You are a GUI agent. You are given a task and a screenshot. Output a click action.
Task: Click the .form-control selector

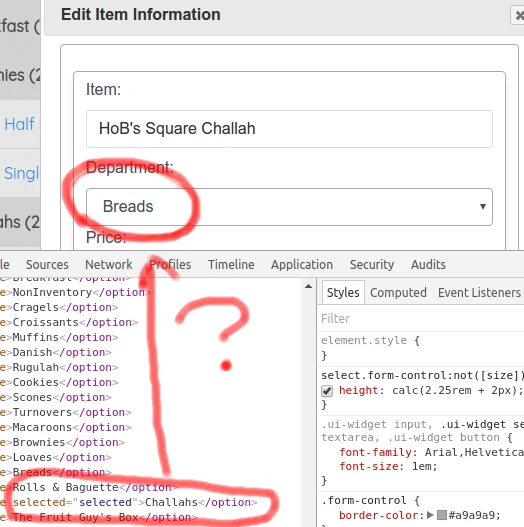point(363,500)
